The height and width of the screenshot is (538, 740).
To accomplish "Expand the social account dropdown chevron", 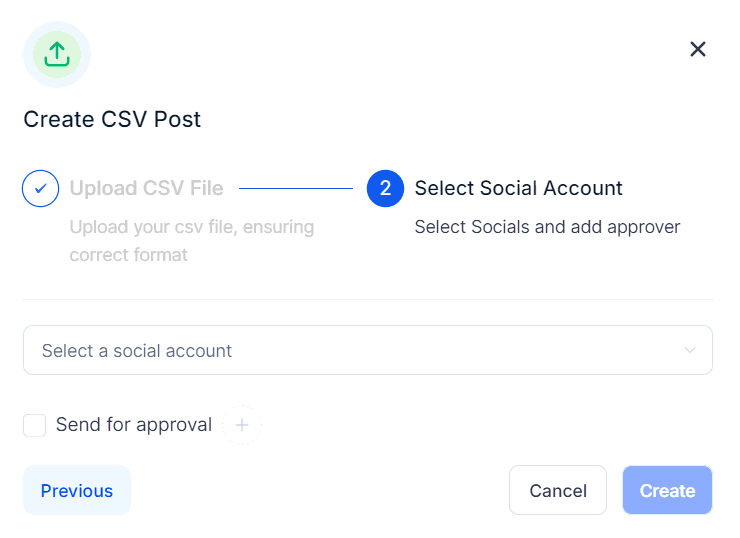I will (x=689, y=350).
